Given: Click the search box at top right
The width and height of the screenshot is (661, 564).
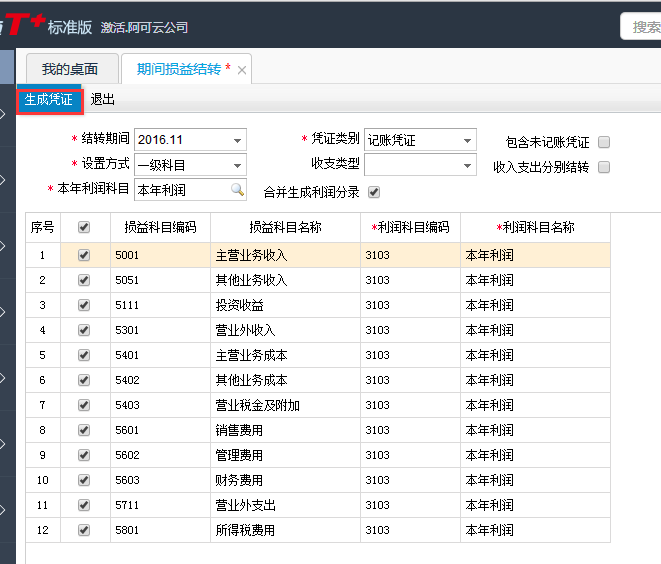Looking at the screenshot, I should point(640,27).
